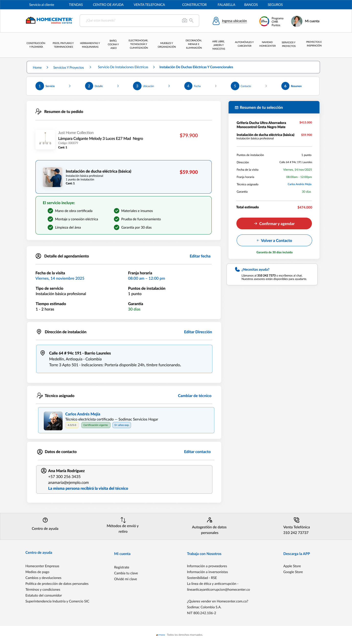
Task: Click the check icon beside Mano de obra certificada
Action: [x=50, y=211]
